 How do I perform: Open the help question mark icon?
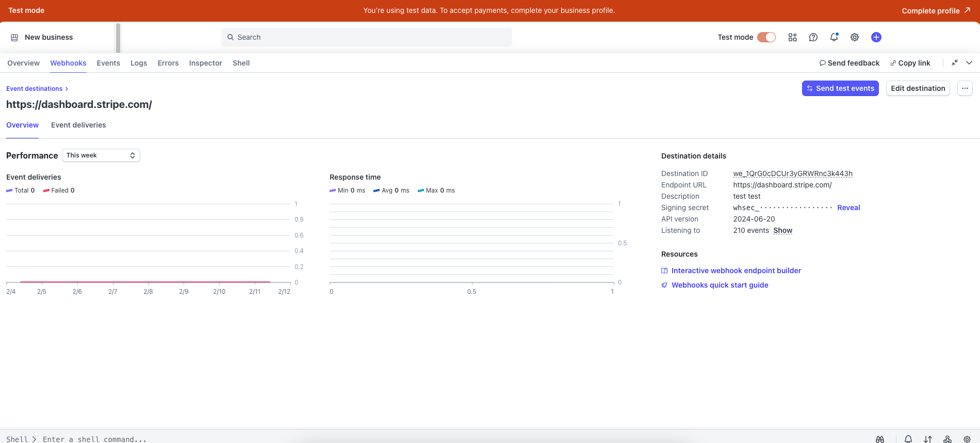813,37
